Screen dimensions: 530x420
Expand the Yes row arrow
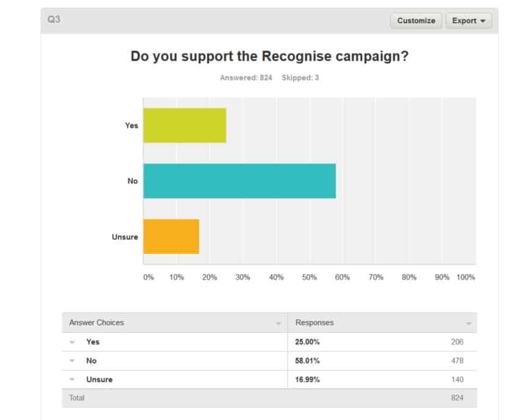(x=72, y=342)
